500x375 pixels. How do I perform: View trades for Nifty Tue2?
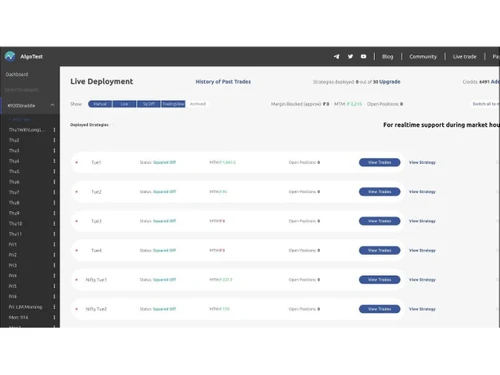coord(380,309)
